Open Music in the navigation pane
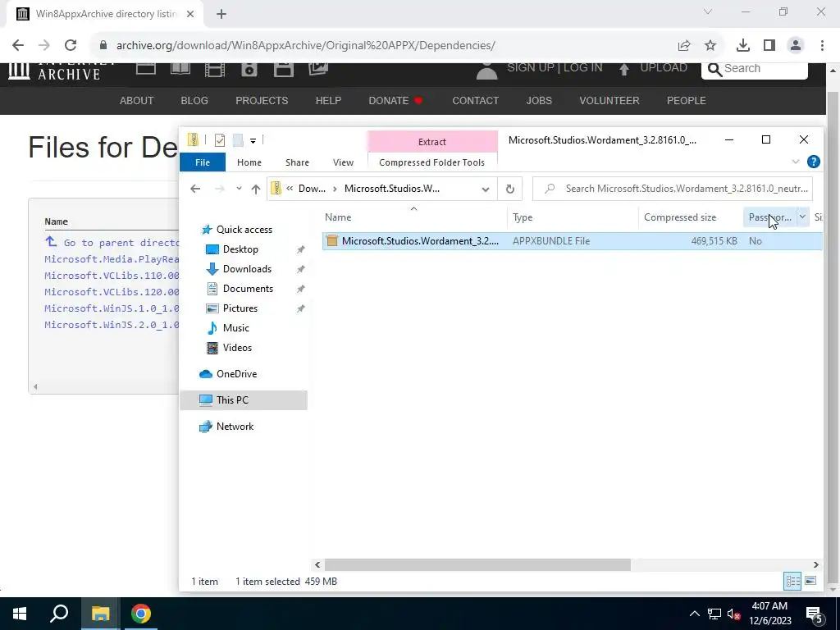 tap(235, 328)
